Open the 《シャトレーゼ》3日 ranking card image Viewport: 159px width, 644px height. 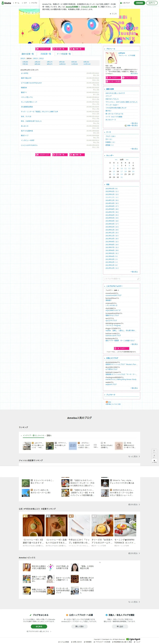point(34,525)
